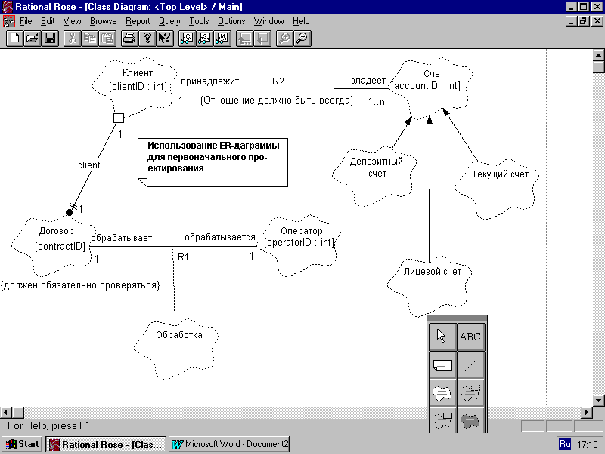The width and height of the screenshot is (605, 454).
Task: Click the Save diskette toolbar icon
Action: pyautogui.click(x=49, y=39)
